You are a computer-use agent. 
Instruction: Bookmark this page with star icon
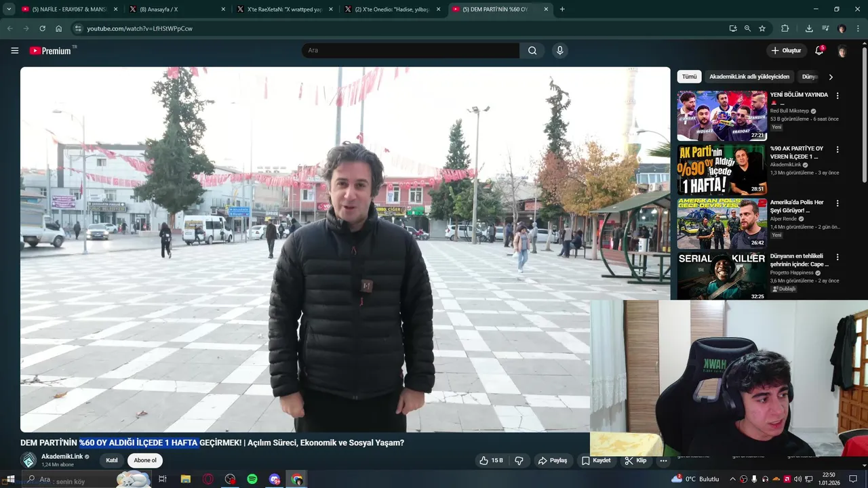tap(762, 28)
